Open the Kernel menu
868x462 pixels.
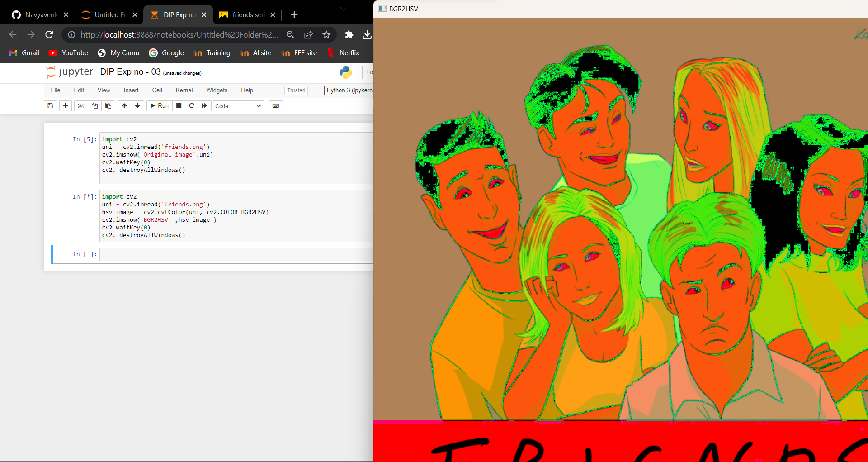click(x=184, y=90)
